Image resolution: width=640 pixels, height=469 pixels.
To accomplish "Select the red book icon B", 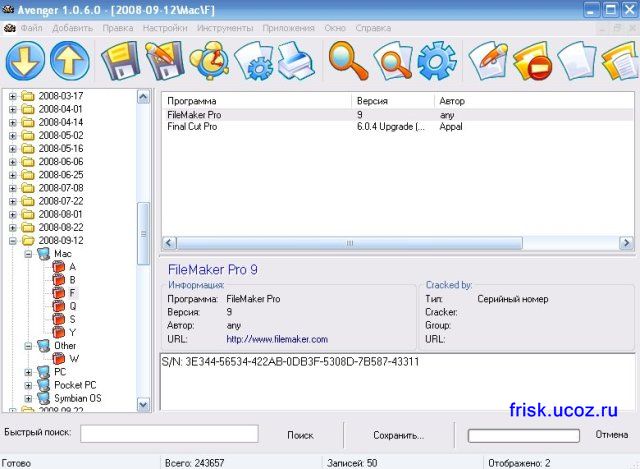I will (x=59, y=280).
